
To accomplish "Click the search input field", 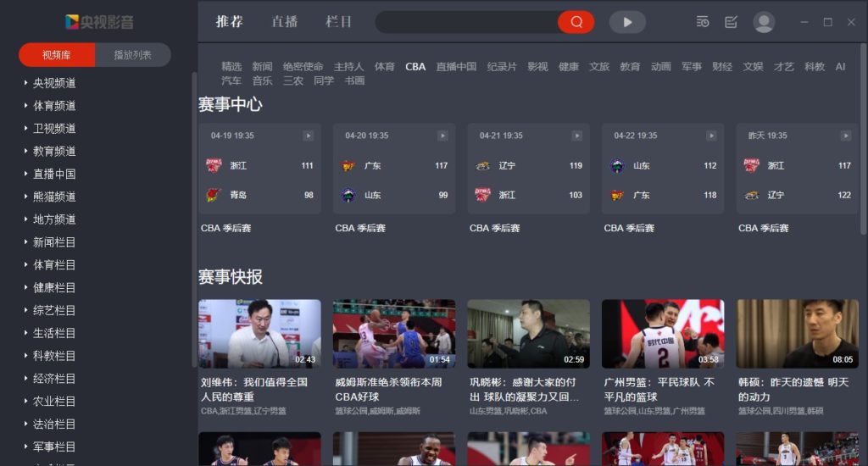I will point(467,22).
